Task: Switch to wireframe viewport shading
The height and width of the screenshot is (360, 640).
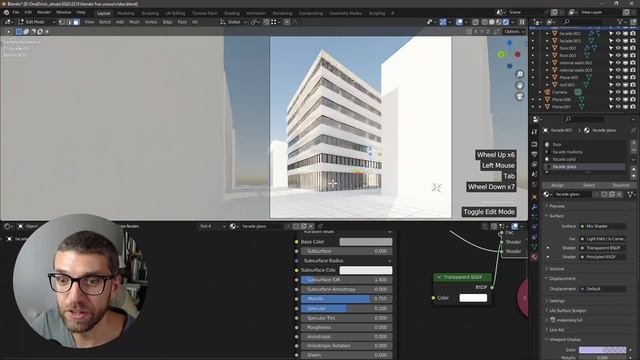Action: click(x=484, y=22)
